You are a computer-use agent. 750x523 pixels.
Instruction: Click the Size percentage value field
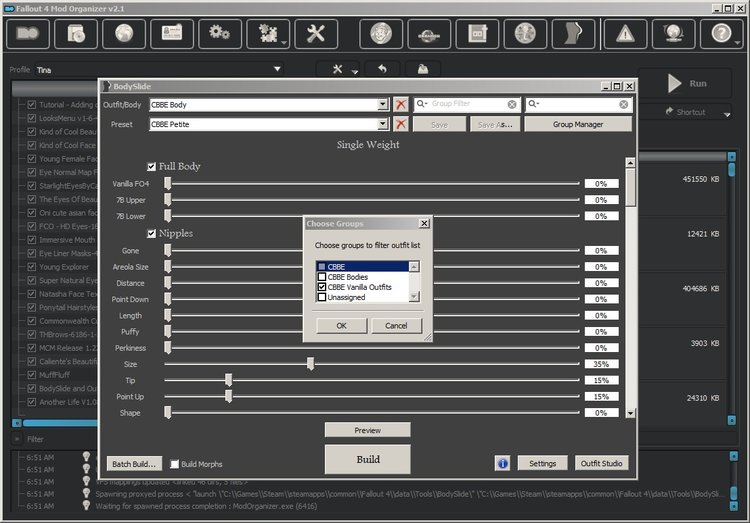[601, 364]
